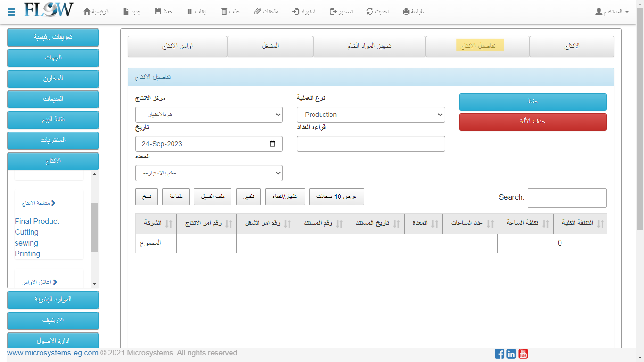The width and height of the screenshot is (644, 362).
Task: Click the printer icon in toolbar
Action: 406,11
